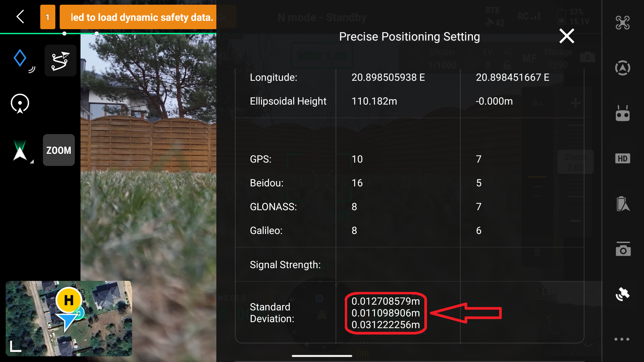Open the three dots more menu
This screenshot has width=644, height=362.
click(622, 339)
